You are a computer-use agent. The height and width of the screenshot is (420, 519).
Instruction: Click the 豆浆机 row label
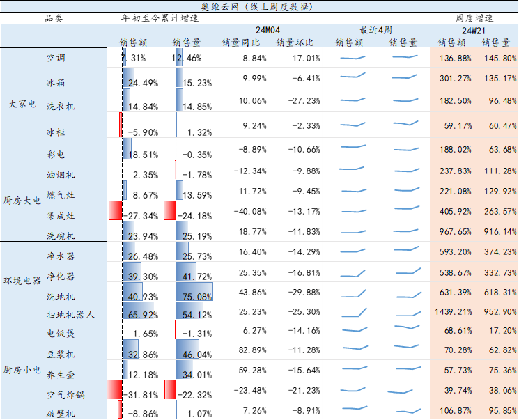pyautogui.click(x=61, y=354)
